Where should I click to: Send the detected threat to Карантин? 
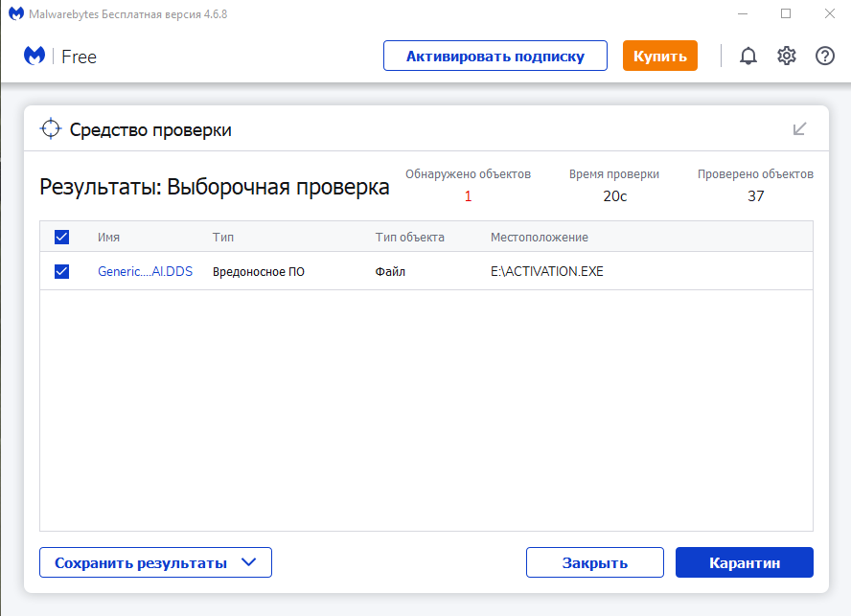[x=745, y=562]
